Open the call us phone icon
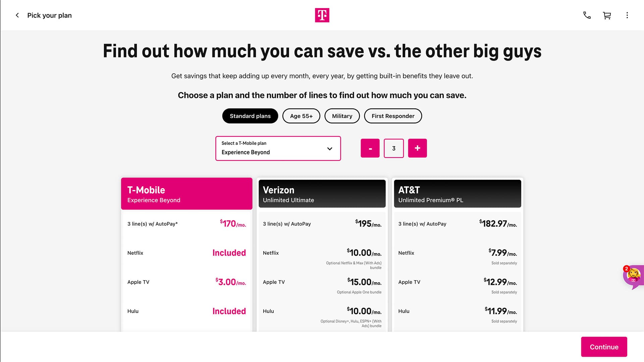 pyautogui.click(x=587, y=15)
